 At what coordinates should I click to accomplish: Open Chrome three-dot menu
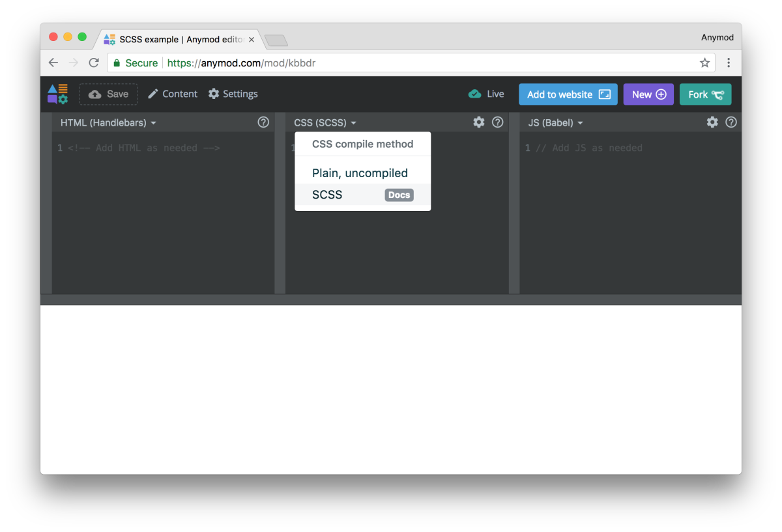729,63
